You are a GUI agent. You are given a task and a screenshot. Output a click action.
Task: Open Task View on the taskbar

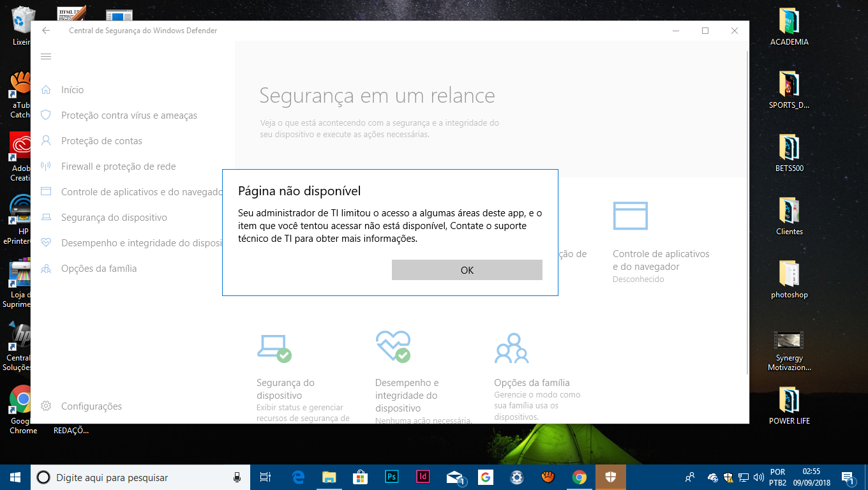pos(266,477)
